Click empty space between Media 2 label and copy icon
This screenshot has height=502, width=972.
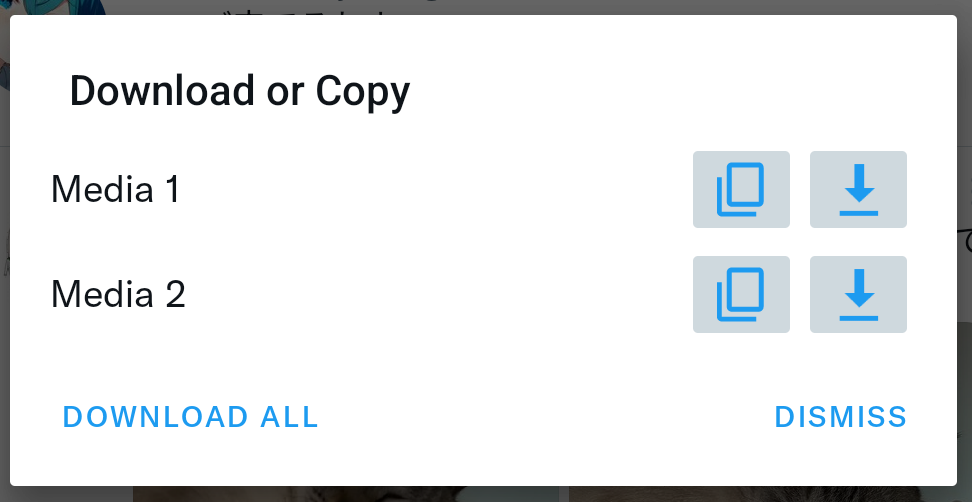[434, 294]
